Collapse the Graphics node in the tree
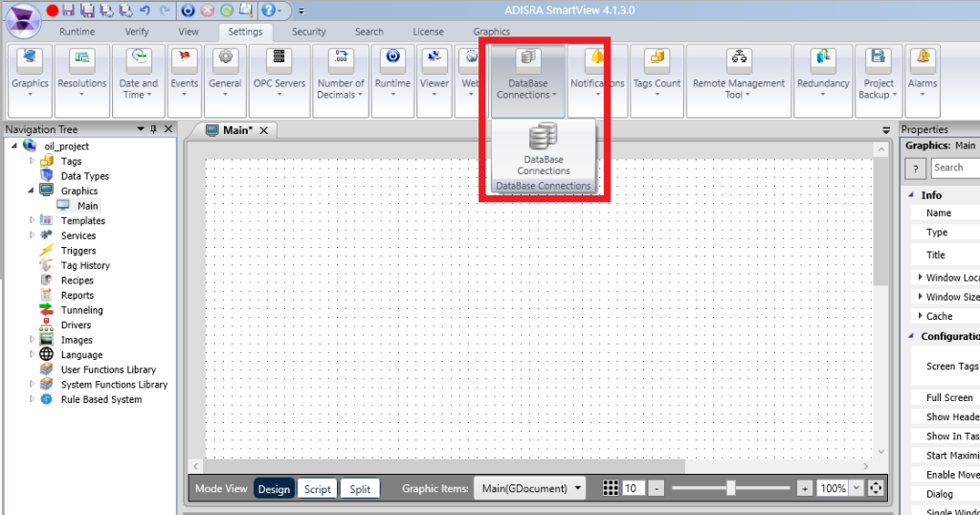Screen dimensions: 980x515 (31, 190)
